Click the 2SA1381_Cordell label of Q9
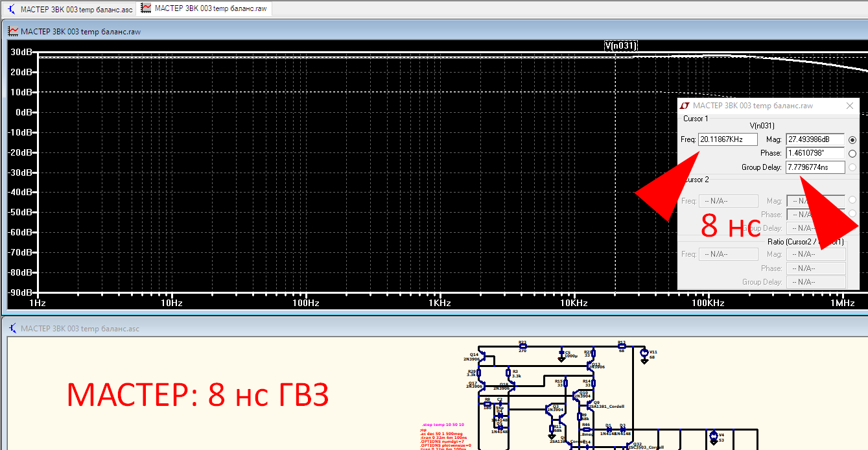Viewport: 868px width, 450px height. (x=607, y=407)
